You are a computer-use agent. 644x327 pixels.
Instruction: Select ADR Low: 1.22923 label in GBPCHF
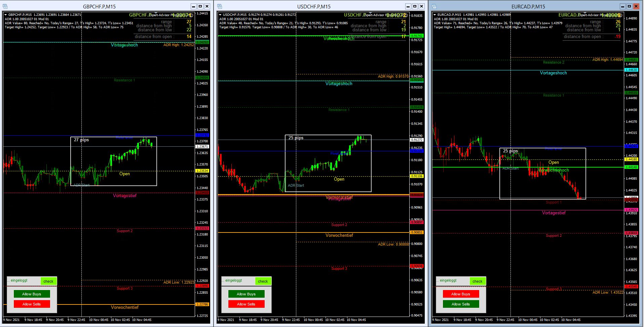pyautogui.click(x=179, y=282)
